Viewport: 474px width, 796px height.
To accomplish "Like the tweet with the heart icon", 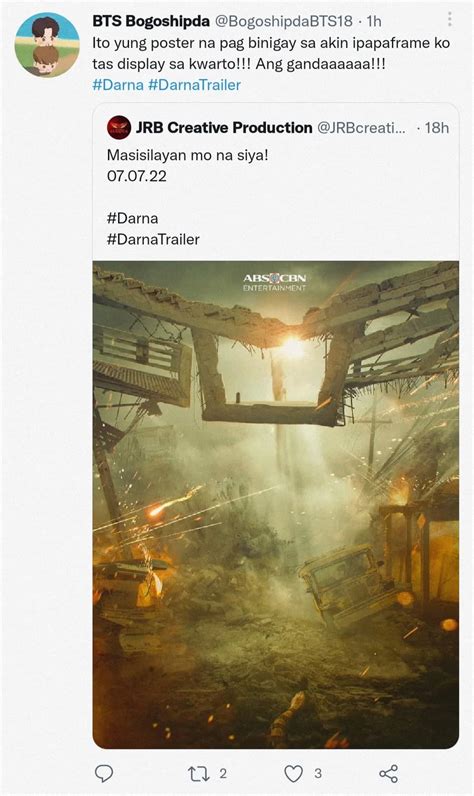I will (x=293, y=774).
